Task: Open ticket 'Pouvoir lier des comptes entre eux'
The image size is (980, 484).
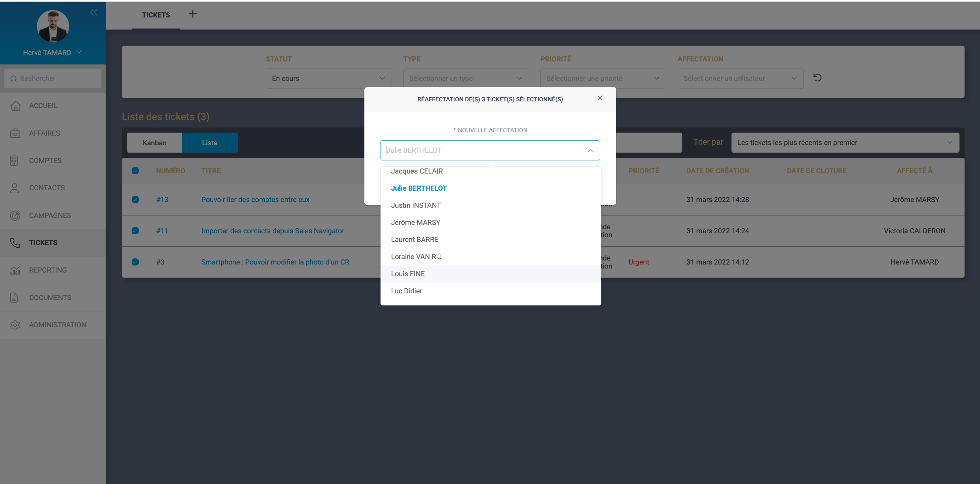Action: click(255, 200)
